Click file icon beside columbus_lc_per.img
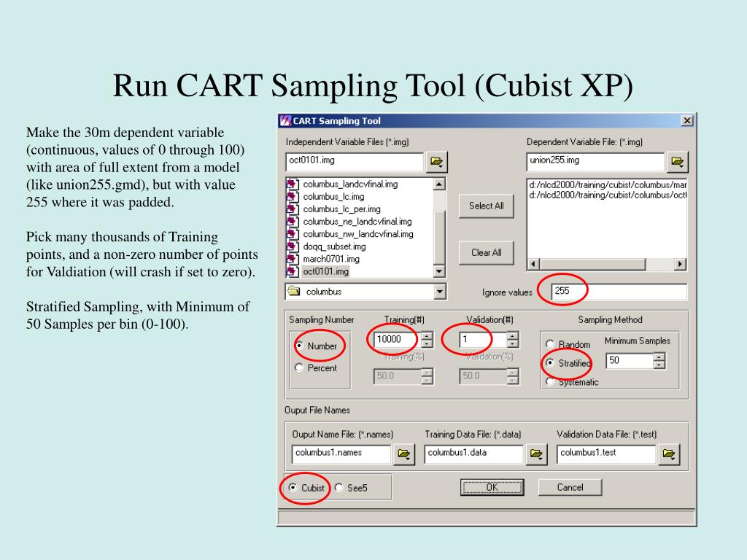The height and width of the screenshot is (560, 747). [293, 209]
